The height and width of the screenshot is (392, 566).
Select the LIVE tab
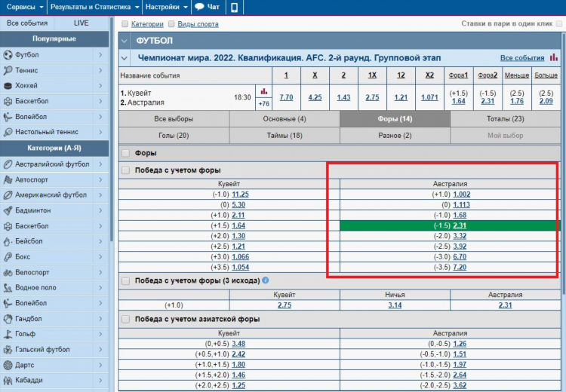pos(82,23)
